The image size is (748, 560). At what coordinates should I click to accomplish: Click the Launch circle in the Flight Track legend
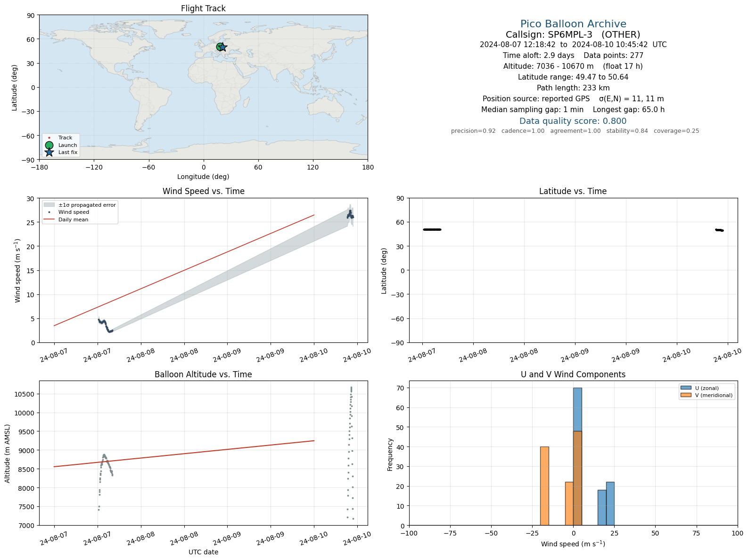point(49,145)
